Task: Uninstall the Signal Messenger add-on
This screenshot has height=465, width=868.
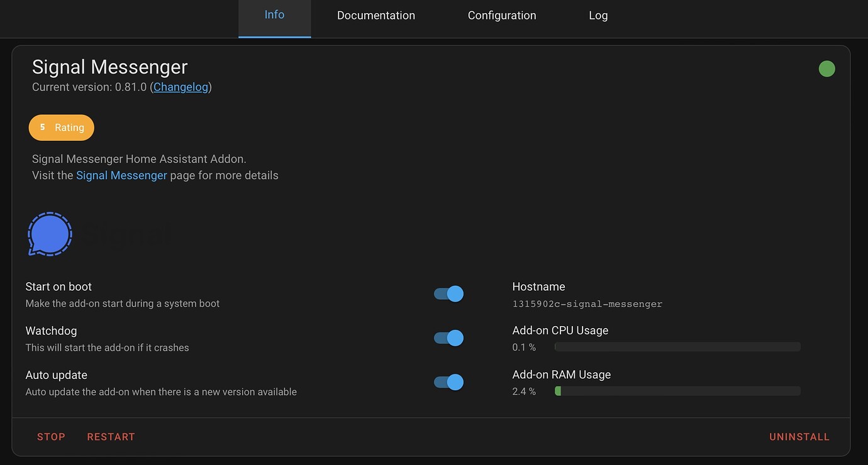Action: [799, 437]
